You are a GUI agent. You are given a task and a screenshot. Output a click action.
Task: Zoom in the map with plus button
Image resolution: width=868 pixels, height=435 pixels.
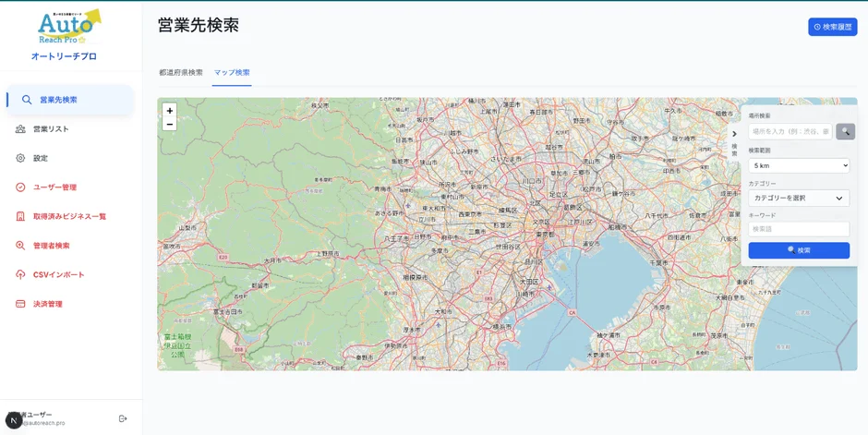click(169, 111)
